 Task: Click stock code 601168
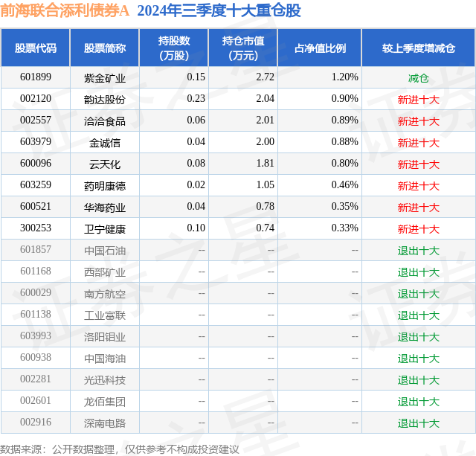[36, 271]
